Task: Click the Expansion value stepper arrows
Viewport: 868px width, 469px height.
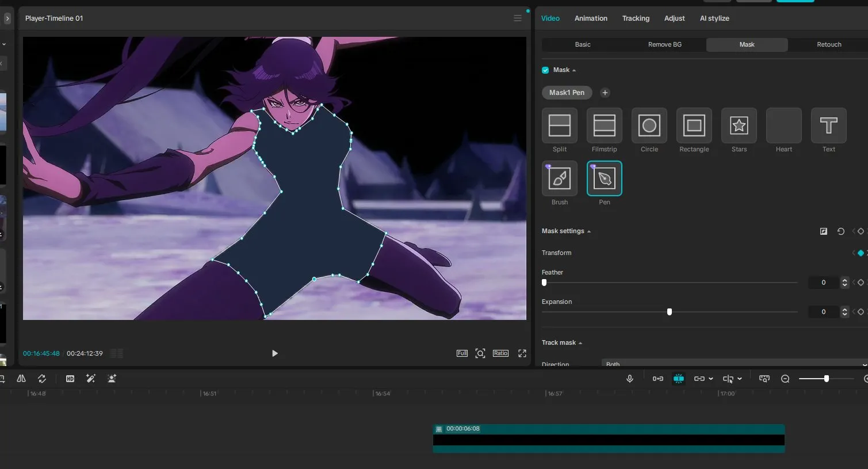Action: point(844,312)
